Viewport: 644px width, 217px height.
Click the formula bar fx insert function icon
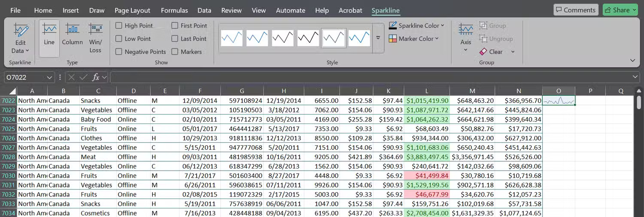[x=96, y=77]
